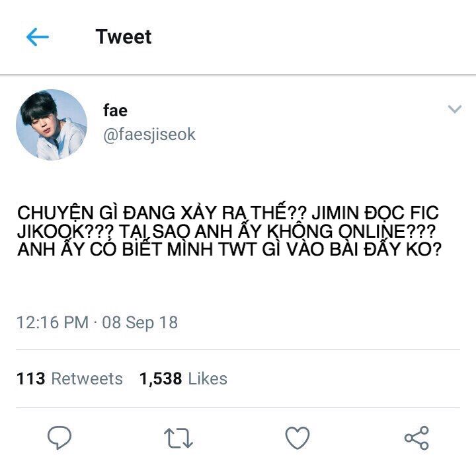This screenshot has height=465, width=476.
Task: Tap the tweet line starting JIKOOK???
Action: tap(227, 231)
